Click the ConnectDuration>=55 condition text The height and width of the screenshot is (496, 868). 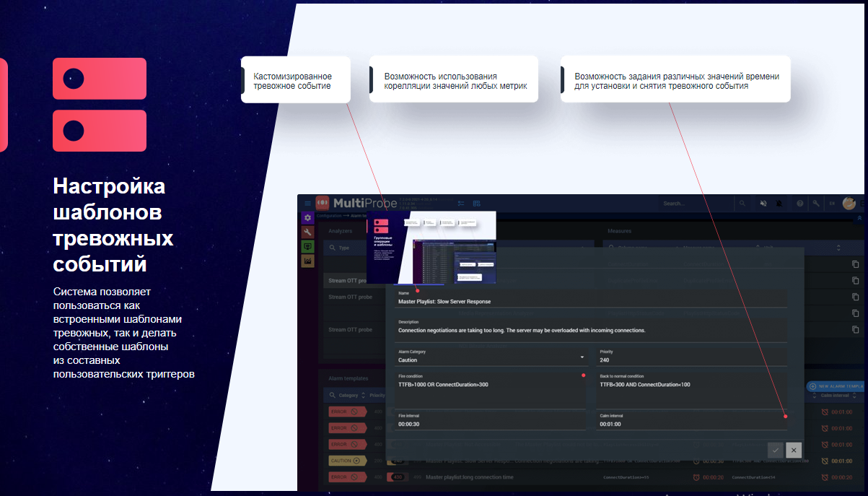(625, 477)
